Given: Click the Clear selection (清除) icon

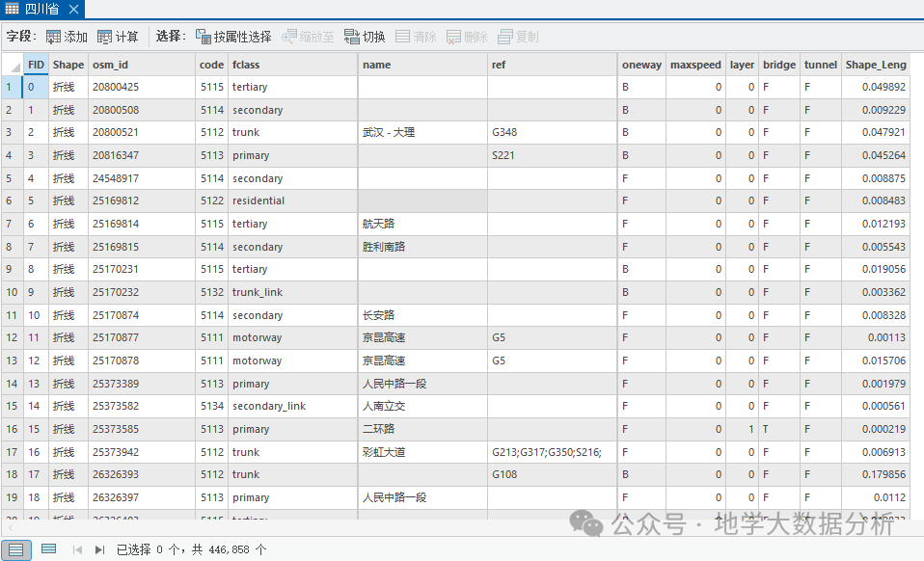Looking at the screenshot, I should point(402,37).
